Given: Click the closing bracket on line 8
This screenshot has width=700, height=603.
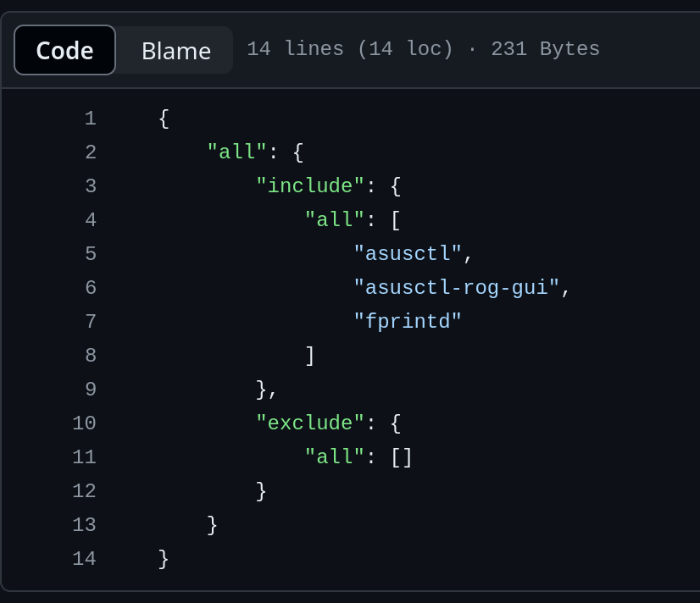Looking at the screenshot, I should pos(310,356).
